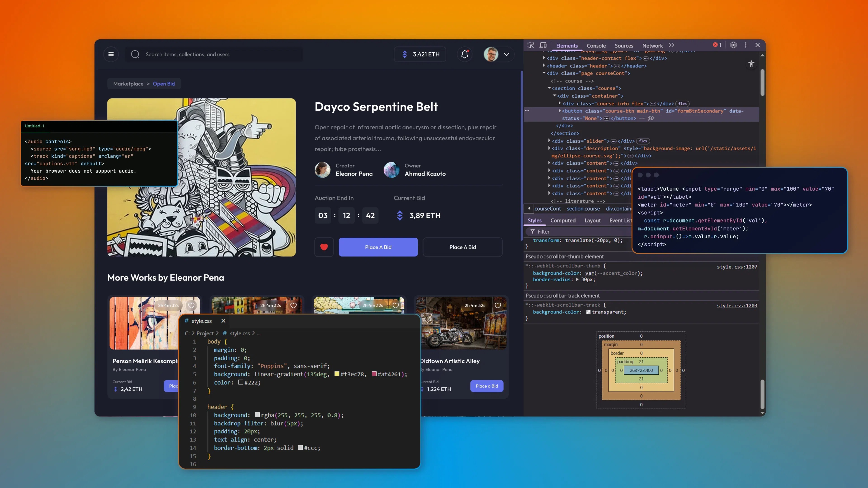Click the accessibility icon in the Elements panel
This screenshot has height=488, width=868.
point(751,64)
